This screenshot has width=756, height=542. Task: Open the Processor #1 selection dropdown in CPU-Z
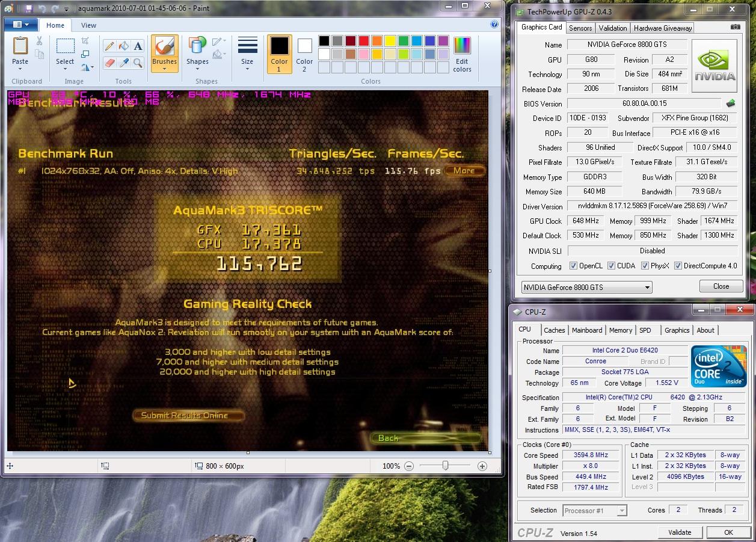[x=595, y=511]
